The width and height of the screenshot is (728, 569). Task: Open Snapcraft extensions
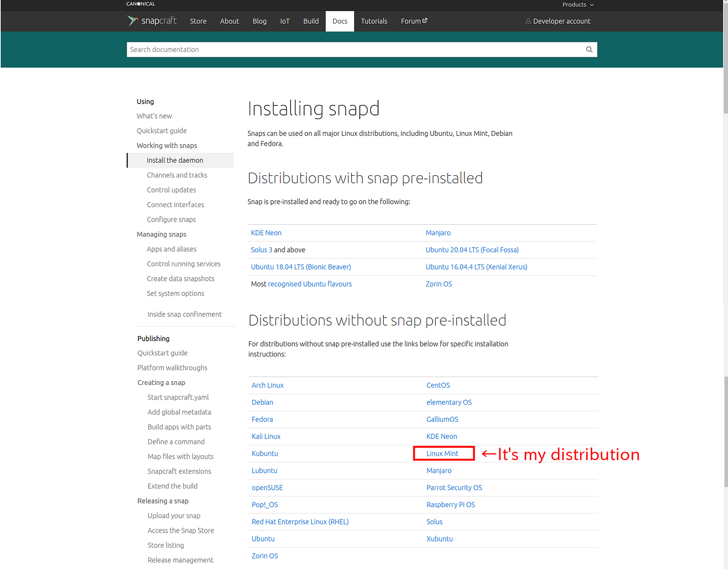point(179,472)
